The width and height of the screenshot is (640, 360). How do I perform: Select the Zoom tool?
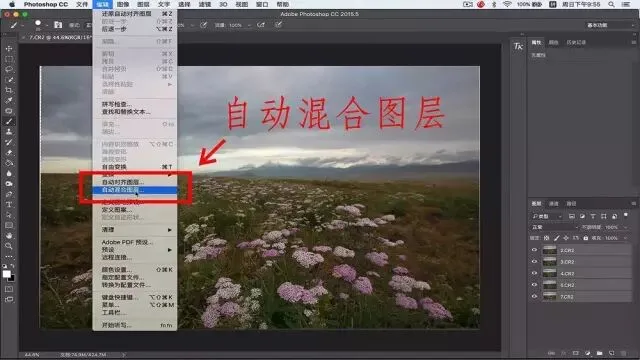9,246
